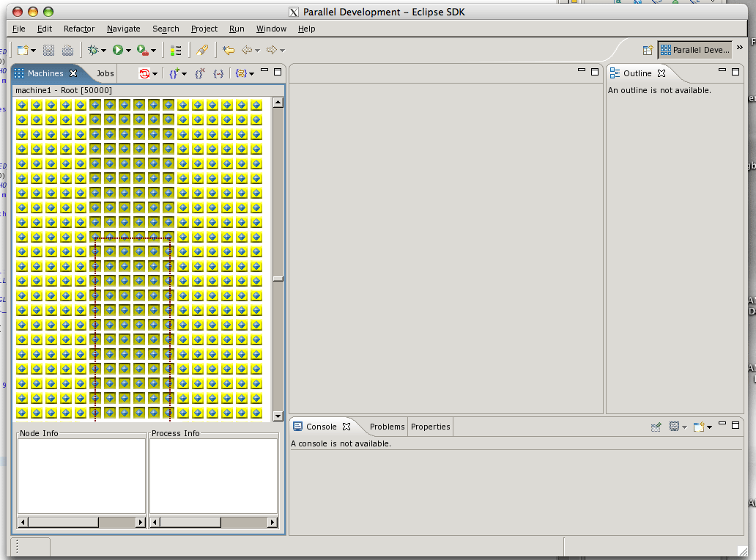Click the Forward navigation arrow icon
Image resolution: width=756 pixels, height=560 pixels.
click(272, 50)
